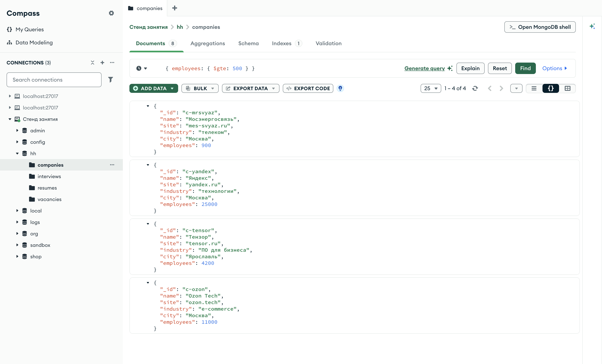The width and height of the screenshot is (602, 364).
Task: Open query history clock icon
Action: click(141, 68)
